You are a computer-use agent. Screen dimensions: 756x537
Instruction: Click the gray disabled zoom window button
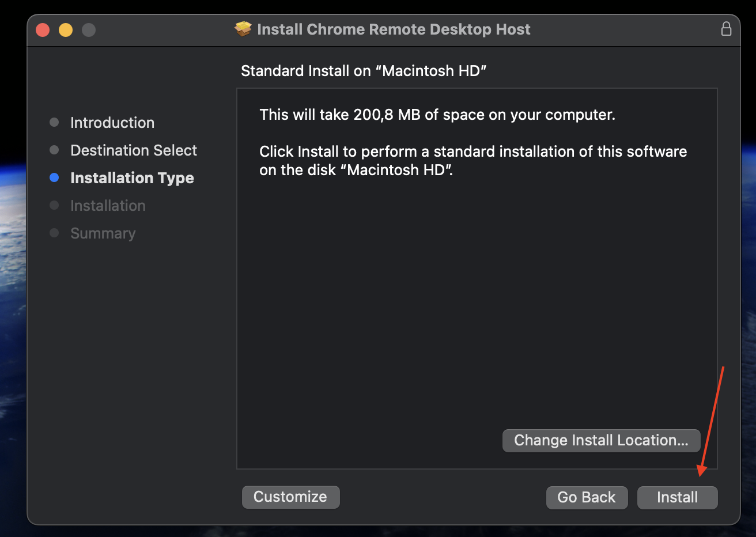pyautogui.click(x=89, y=29)
